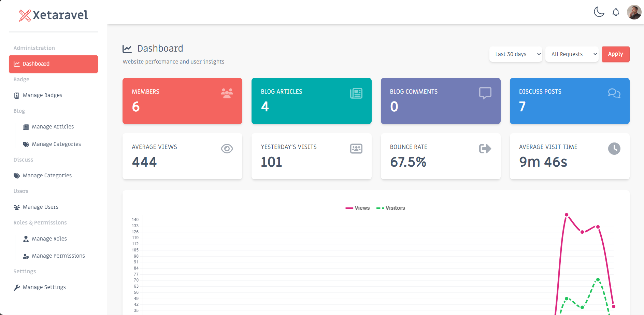Viewport: 644px width, 315px height.
Task: Toggle dark mode with the moon icon
Action: [x=599, y=12]
